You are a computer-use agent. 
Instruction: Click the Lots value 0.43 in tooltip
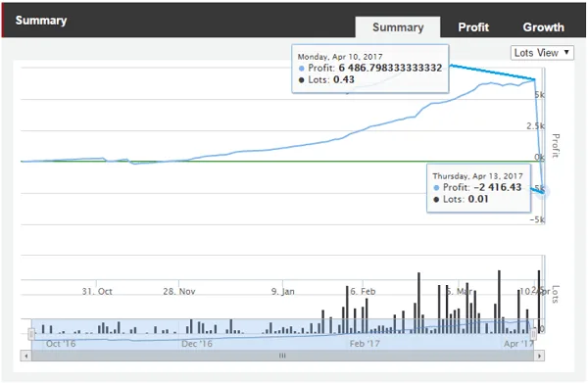tap(344, 79)
